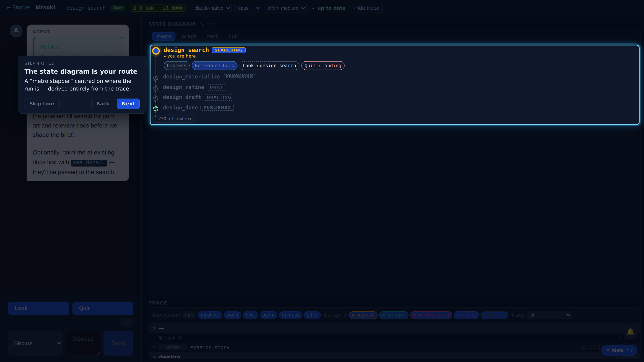The image size is (644, 362).
Task: Click Next in the tour popup
Action: (x=128, y=104)
